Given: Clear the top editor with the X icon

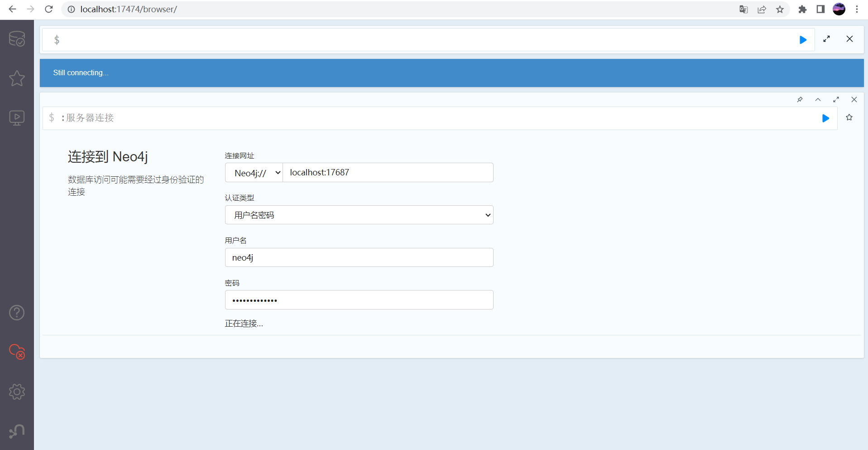Looking at the screenshot, I should (849, 39).
